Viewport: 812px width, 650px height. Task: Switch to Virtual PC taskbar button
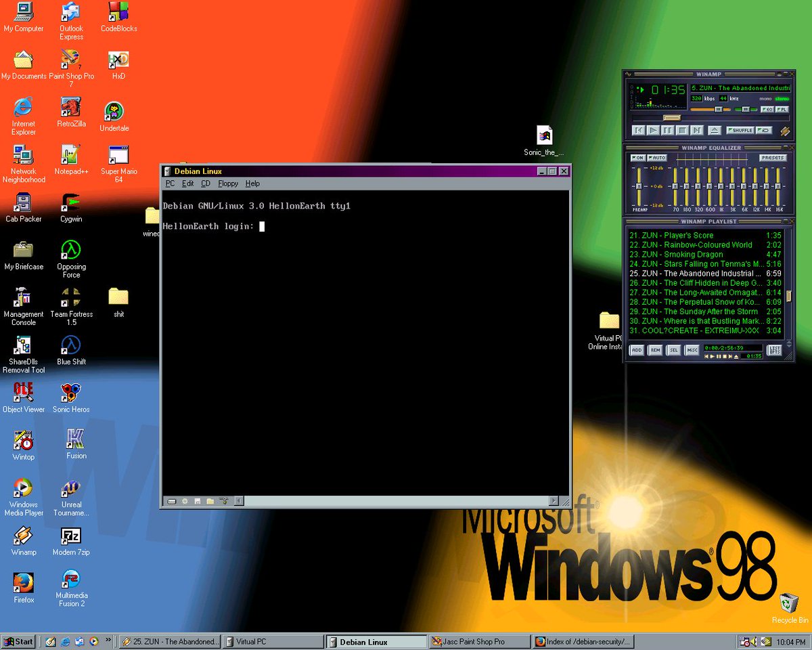coord(273,641)
